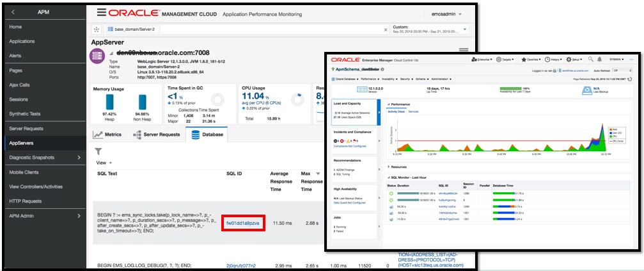This screenshot has width=644, height=271.
Task: Open Performance menu in database toolbar
Action: pos(370,79)
